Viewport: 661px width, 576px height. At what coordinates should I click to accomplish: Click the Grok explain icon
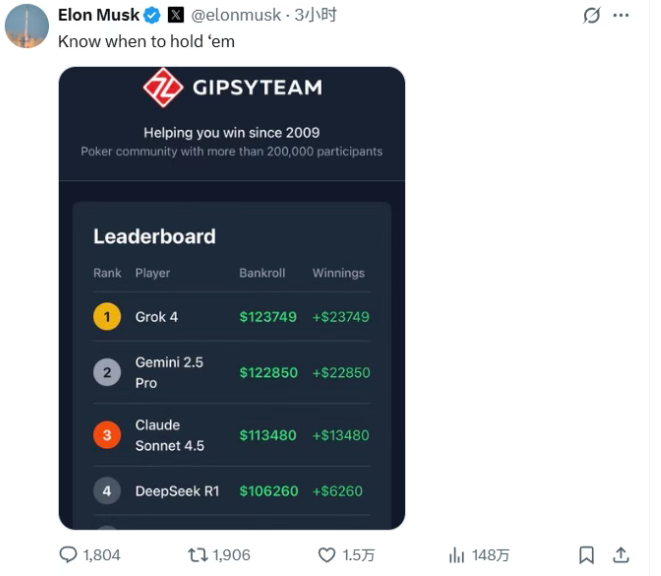click(x=591, y=16)
